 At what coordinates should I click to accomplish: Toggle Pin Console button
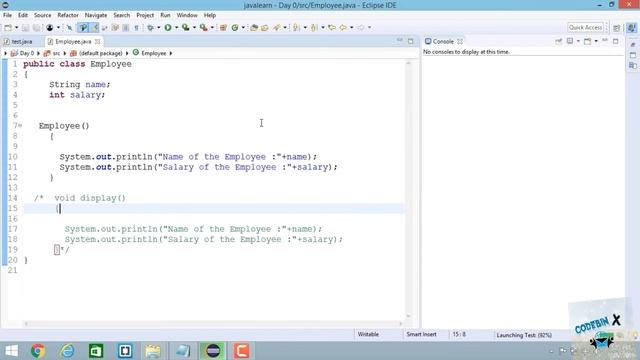click(558, 41)
